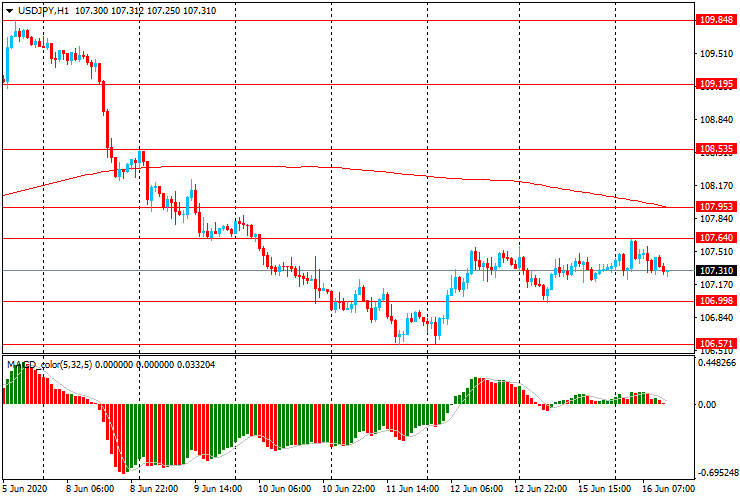Click the 107.170 price scale value
Image resolution: width=740 pixels, height=500 pixels.
pos(716,285)
